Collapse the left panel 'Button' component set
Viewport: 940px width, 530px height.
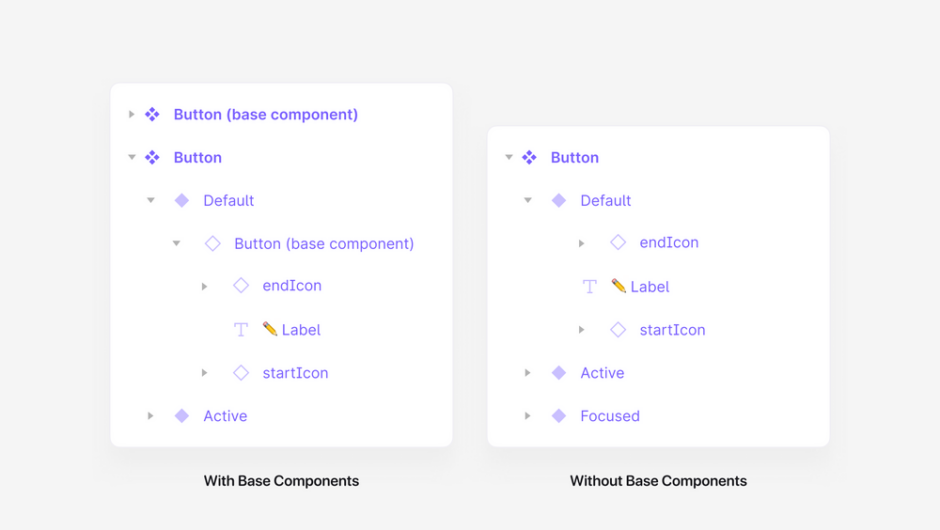[x=131, y=158]
